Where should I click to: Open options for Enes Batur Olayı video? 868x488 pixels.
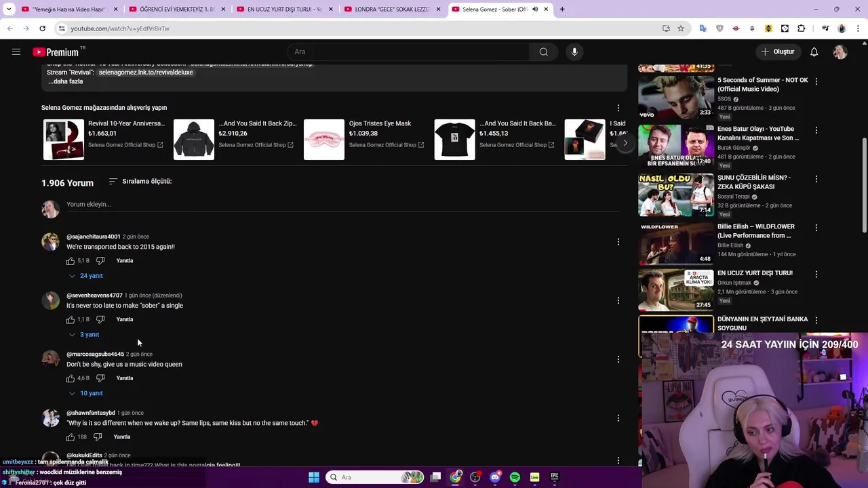(x=816, y=129)
